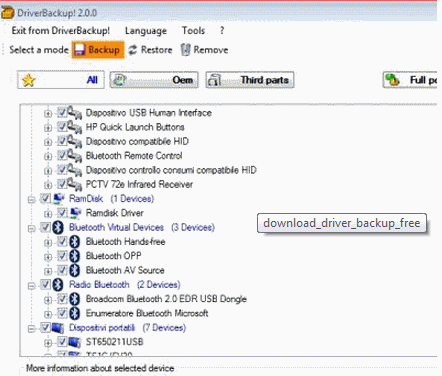Click the floppy disk icon on Backup
442x376 pixels.
pos(80,50)
